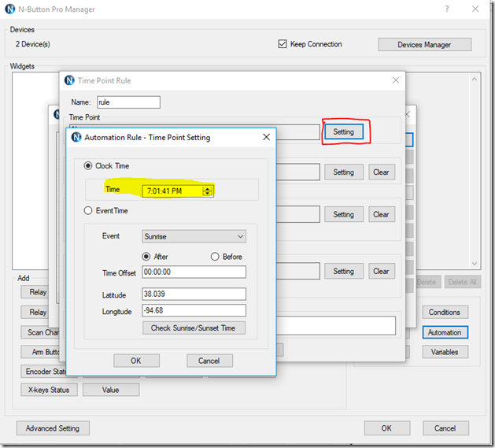Click the "2 Device(s)" text
Screen dimensions: 495x448
click(33, 44)
